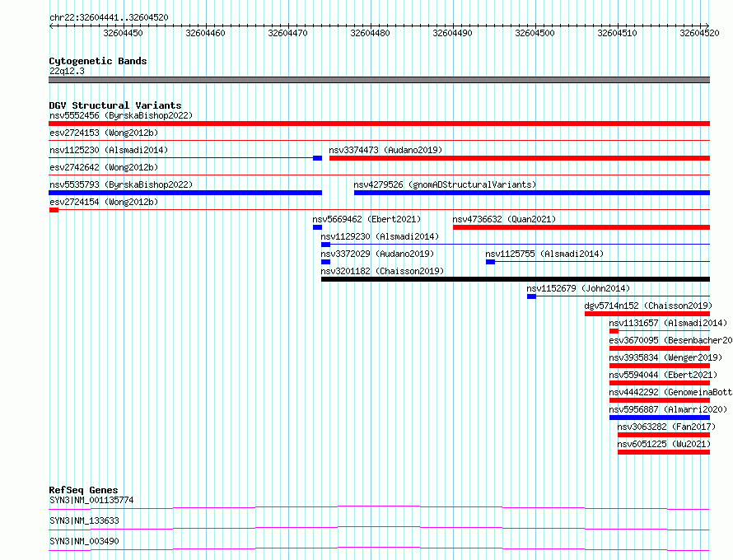733x560 pixels.
Task: Select the SYN3|NM_133633 gene label
Action: click(x=84, y=520)
